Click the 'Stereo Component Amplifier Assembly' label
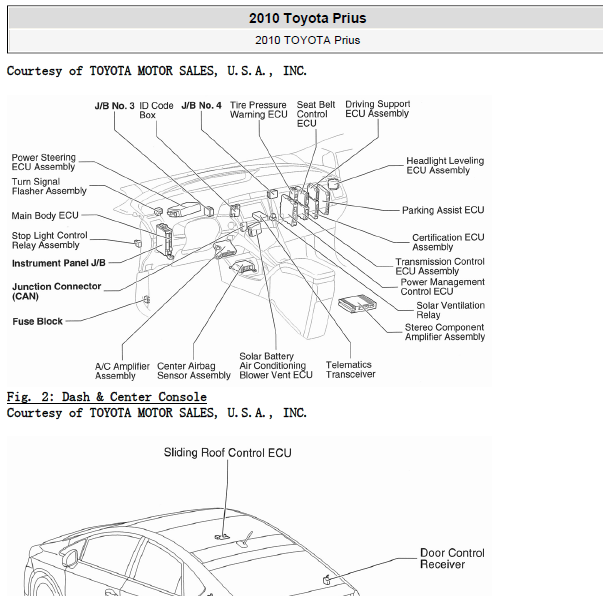The height and width of the screenshot is (596, 603). [445, 332]
